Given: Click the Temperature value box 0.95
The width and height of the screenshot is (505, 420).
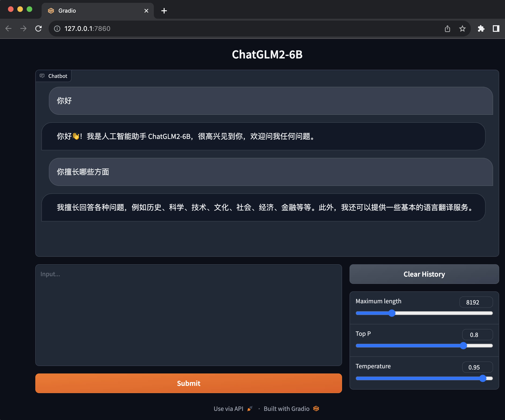Looking at the screenshot, I should tap(477, 367).
